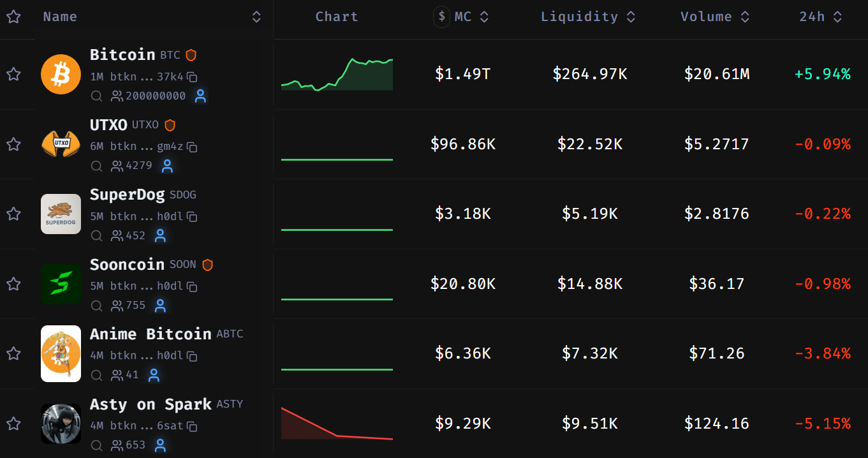
Task: Sort by 24h change
Action: [837, 17]
